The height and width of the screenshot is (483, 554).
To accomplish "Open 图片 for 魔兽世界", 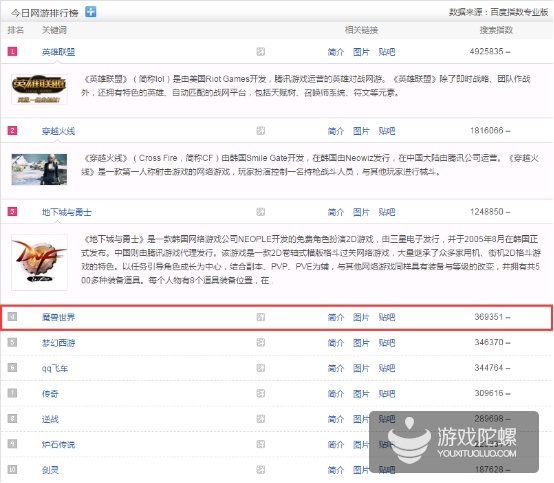I will tap(361, 317).
